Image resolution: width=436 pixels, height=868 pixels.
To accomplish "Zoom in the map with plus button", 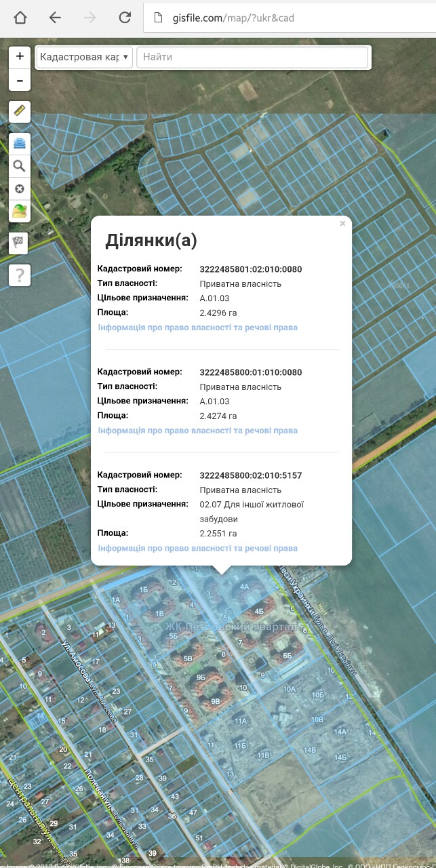I will (x=20, y=57).
